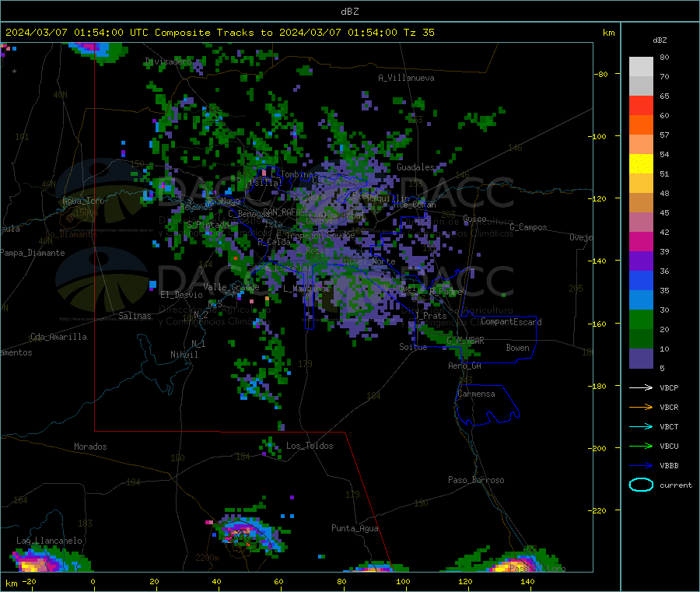Click the 'CompantEscard' map label

pos(511,322)
